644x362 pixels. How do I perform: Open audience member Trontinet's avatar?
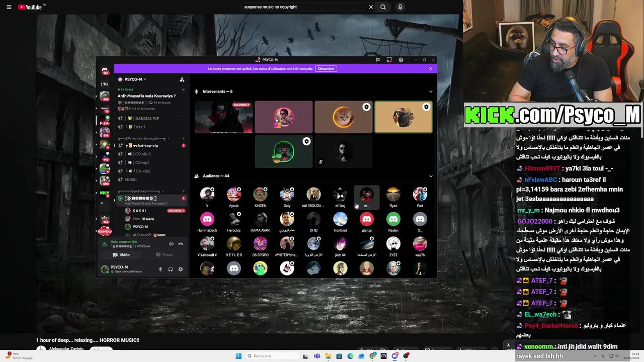[340, 219]
